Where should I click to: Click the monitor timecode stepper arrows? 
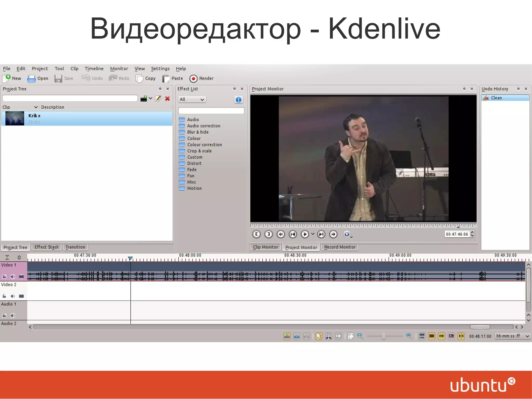point(472,234)
